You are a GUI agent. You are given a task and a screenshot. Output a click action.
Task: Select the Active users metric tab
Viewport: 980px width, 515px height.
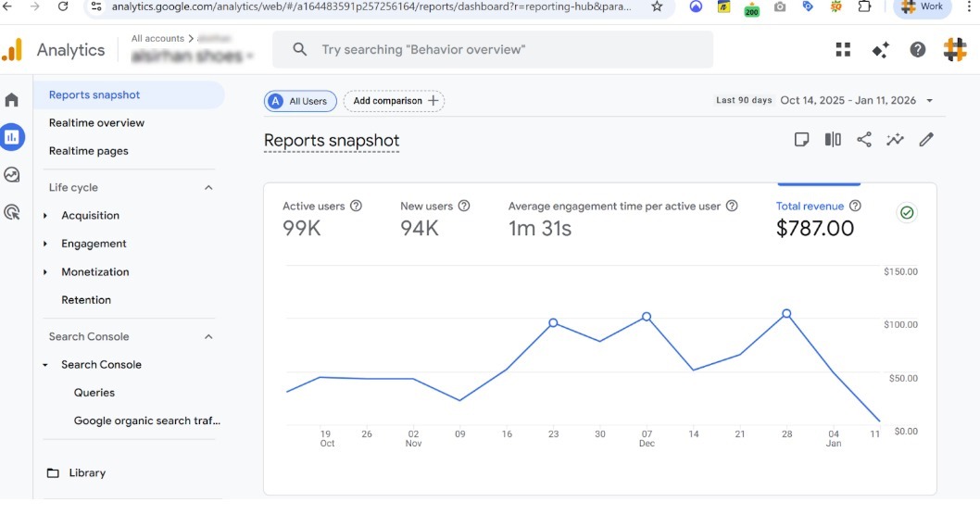pos(321,219)
